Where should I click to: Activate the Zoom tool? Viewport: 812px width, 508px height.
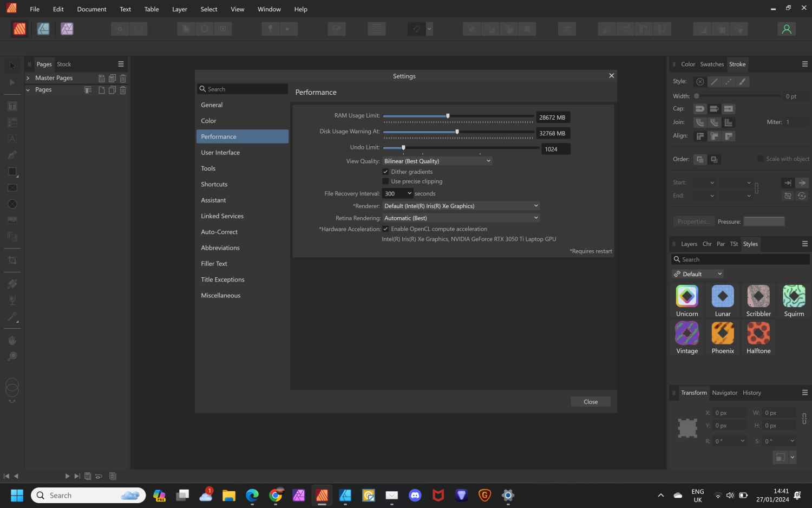[12, 356]
